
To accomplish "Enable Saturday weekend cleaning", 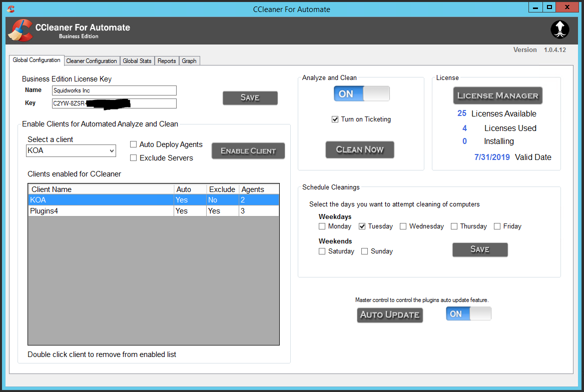I will point(322,251).
